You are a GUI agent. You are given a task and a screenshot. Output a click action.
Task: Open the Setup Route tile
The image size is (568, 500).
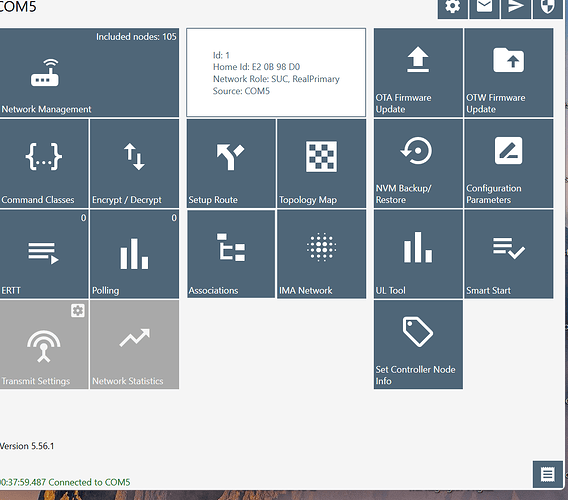coord(231,163)
